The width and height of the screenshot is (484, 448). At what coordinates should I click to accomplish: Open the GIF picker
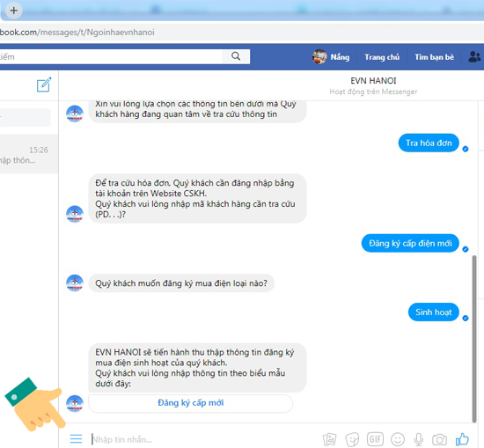point(375,438)
